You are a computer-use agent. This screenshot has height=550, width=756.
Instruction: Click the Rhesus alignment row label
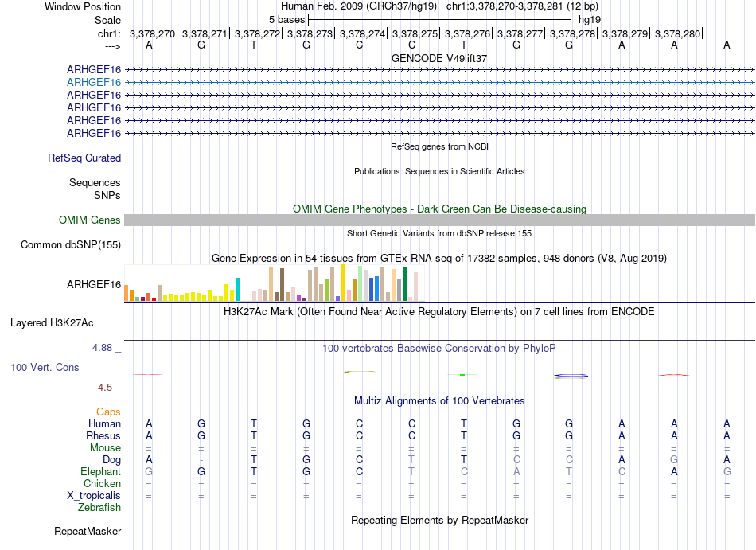click(103, 435)
